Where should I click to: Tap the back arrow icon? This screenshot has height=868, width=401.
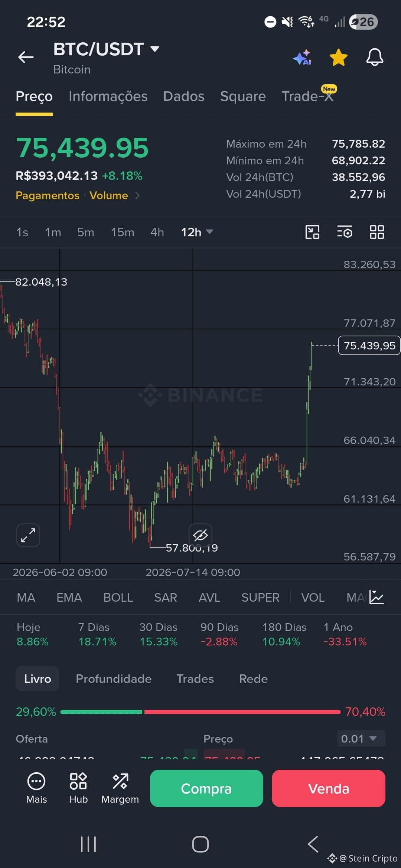26,57
